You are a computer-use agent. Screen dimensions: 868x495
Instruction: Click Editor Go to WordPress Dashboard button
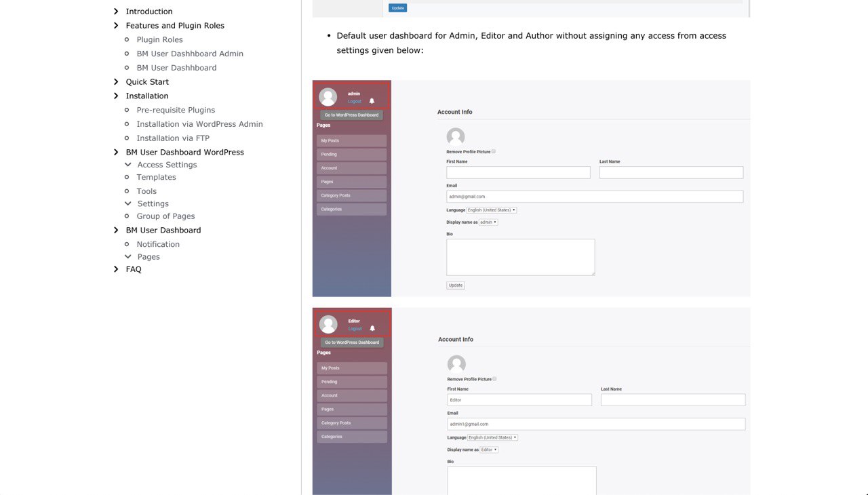[x=352, y=342]
